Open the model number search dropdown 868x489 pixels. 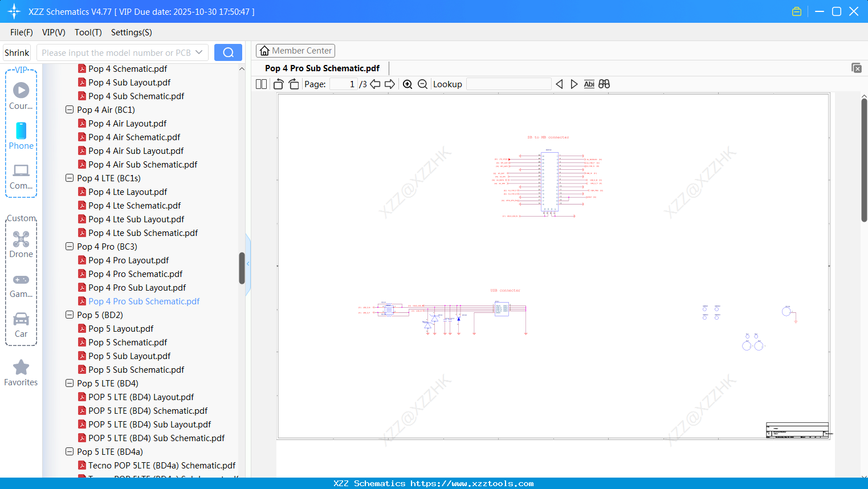[x=198, y=52]
